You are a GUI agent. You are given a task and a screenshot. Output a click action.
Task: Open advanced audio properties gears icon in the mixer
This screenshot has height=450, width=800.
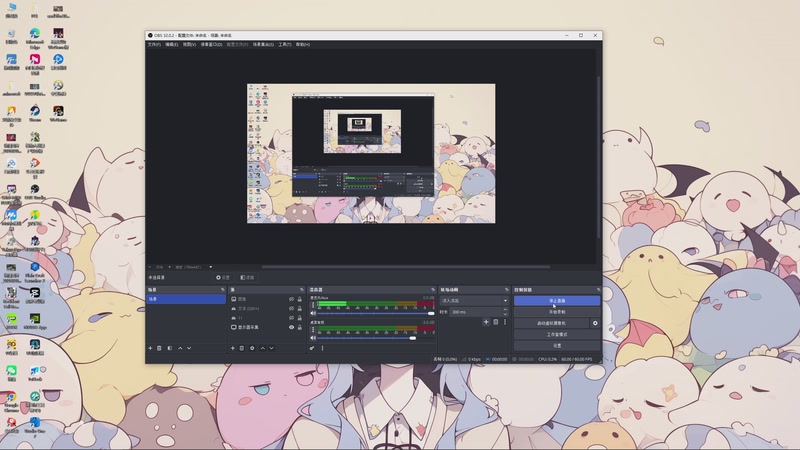[312, 348]
